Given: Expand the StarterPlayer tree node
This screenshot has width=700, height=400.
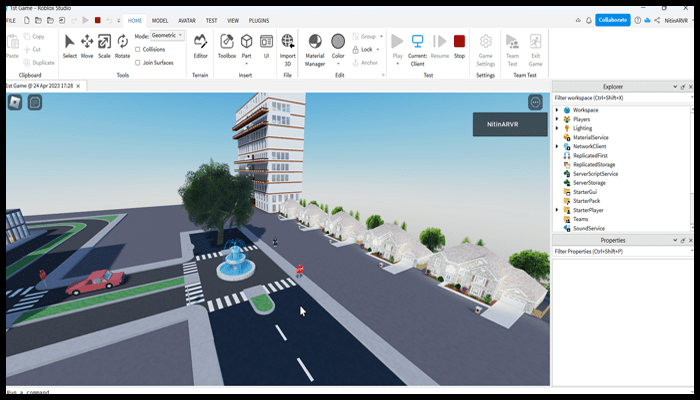Looking at the screenshot, I should [x=557, y=210].
